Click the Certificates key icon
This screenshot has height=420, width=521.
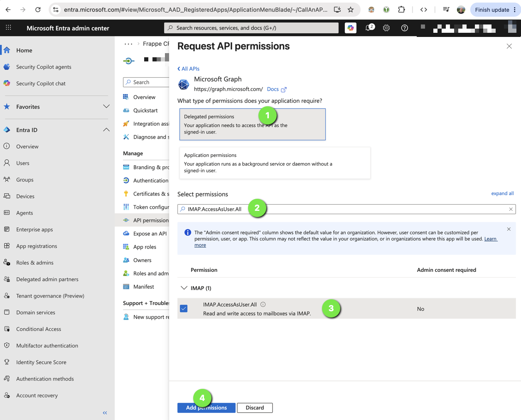click(126, 194)
